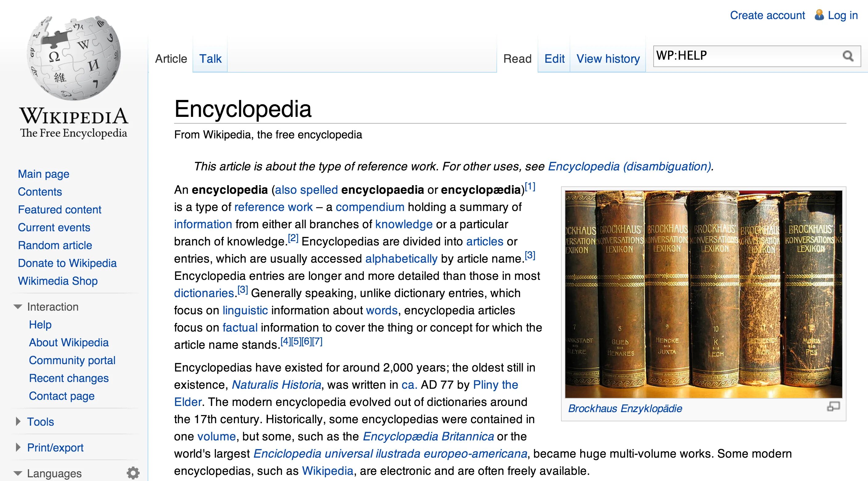This screenshot has height=481, width=868.
Task: Open language settings gear icon
Action: pos(133,473)
